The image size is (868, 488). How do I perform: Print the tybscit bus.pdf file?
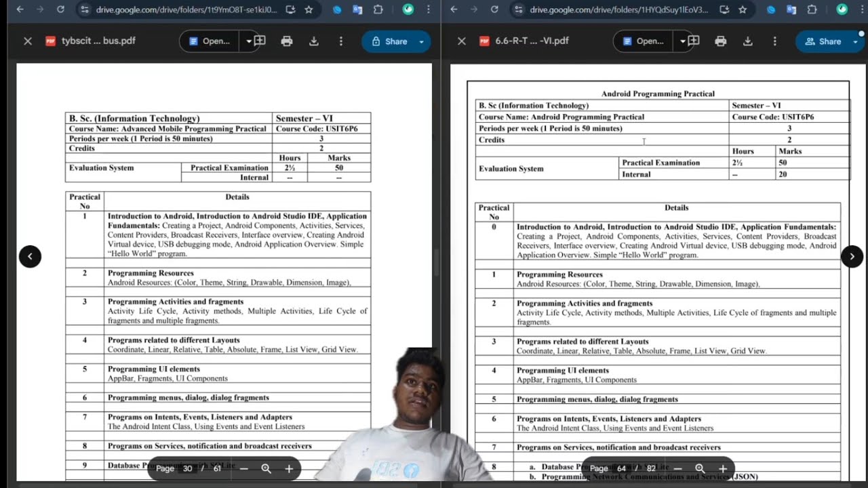[287, 41]
